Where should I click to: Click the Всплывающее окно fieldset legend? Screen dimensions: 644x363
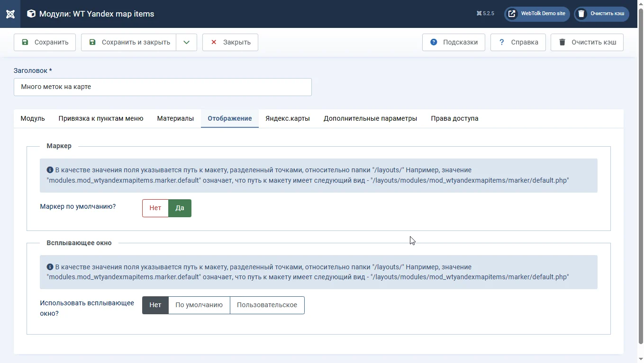[79, 243]
